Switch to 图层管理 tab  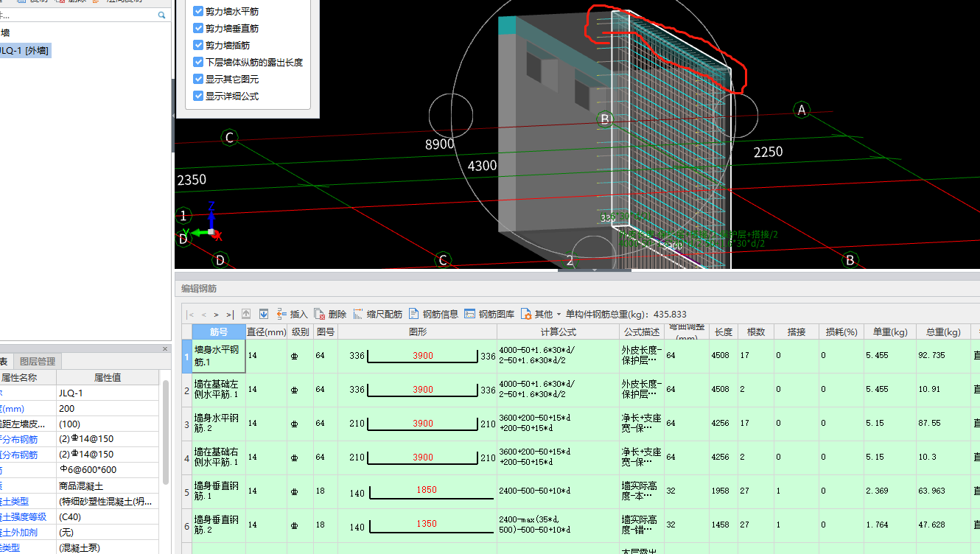(x=37, y=361)
